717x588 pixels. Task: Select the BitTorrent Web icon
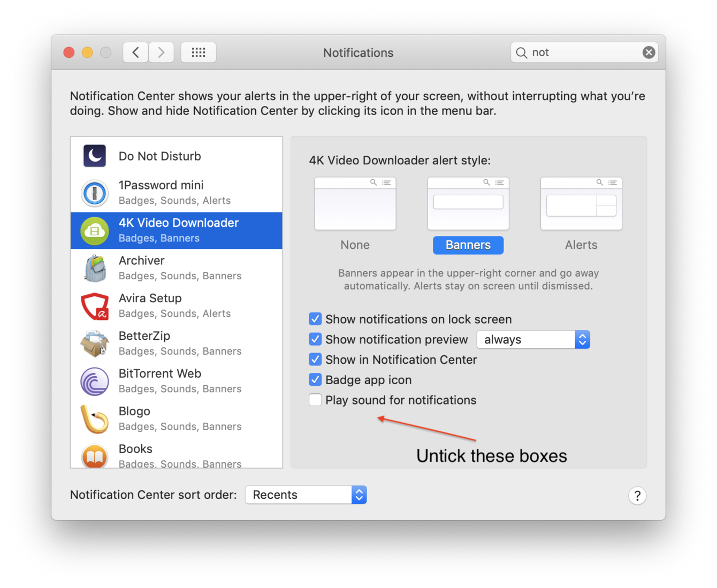[x=94, y=381]
